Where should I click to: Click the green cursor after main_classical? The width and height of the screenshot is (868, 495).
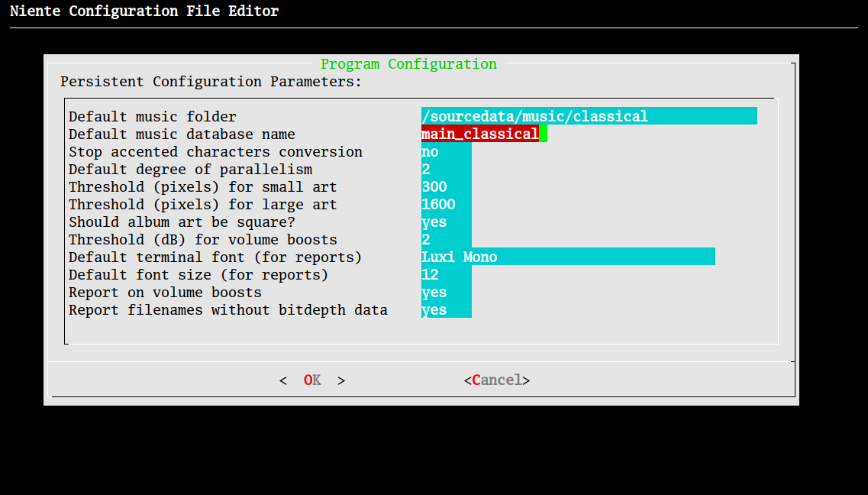pos(543,134)
